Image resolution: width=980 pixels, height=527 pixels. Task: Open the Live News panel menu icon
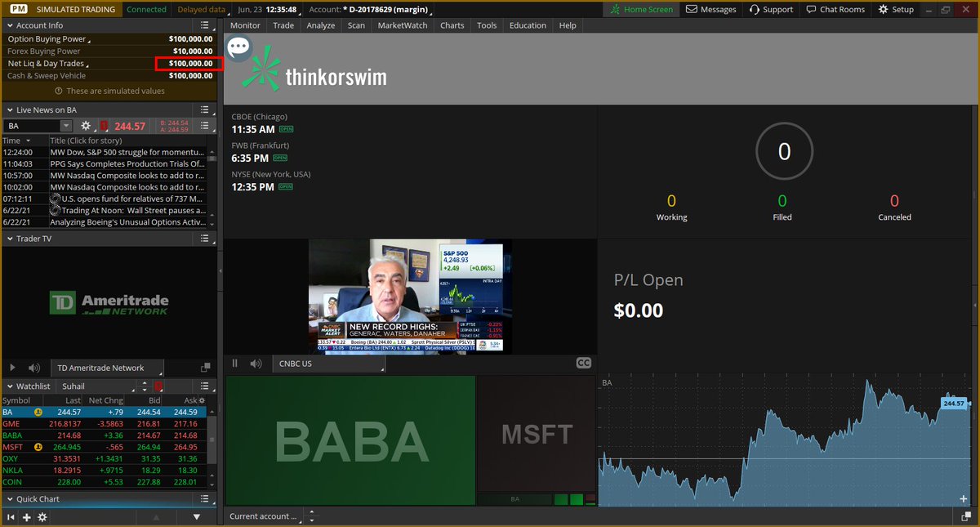click(x=206, y=109)
